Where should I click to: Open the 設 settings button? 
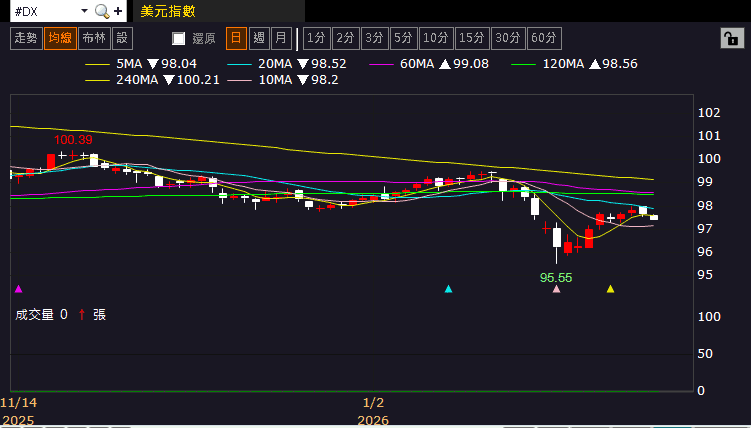click(122, 38)
